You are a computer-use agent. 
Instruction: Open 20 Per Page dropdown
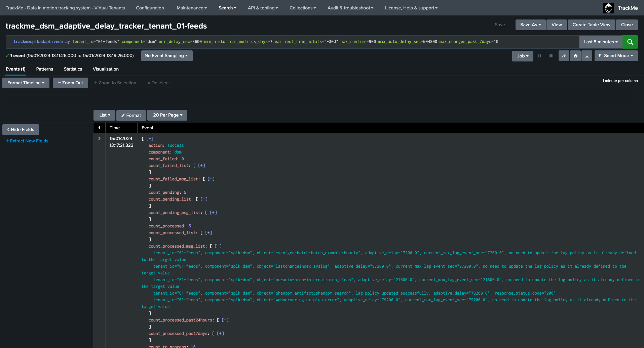167,115
